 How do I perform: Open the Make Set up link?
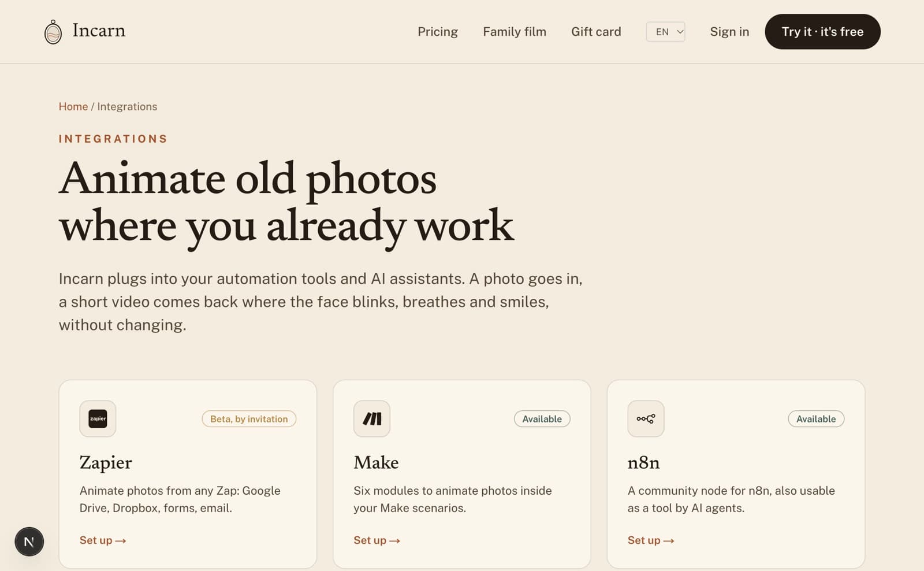click(x=377, y=540)
